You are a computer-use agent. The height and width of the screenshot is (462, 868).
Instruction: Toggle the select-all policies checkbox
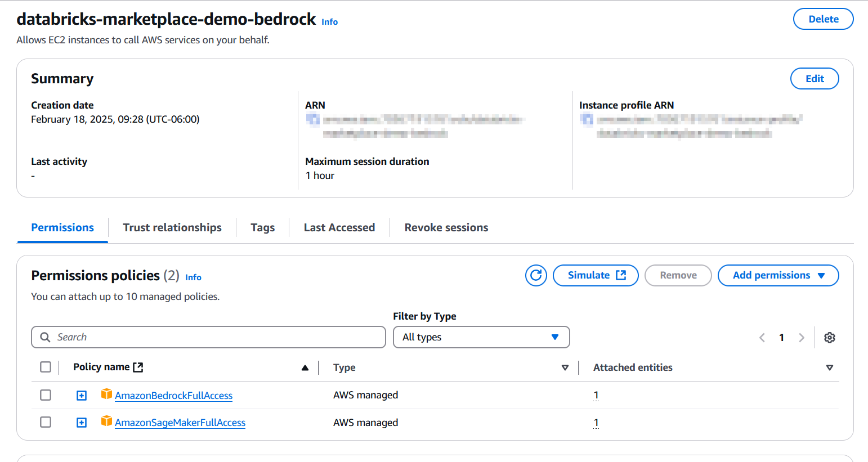(x=46, y=367)
